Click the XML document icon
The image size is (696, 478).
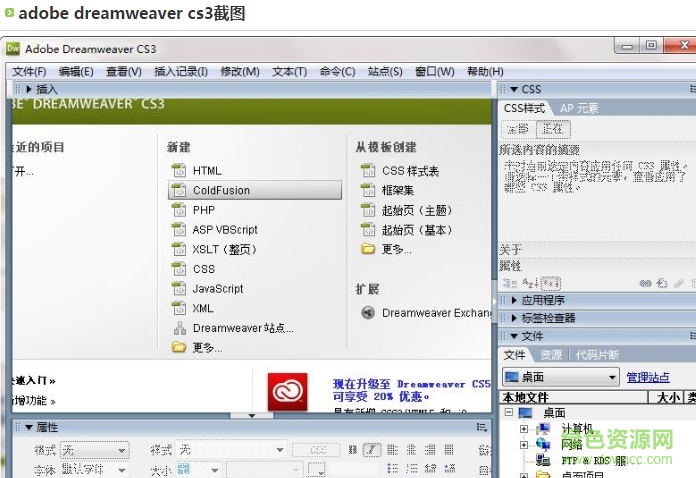179,308
